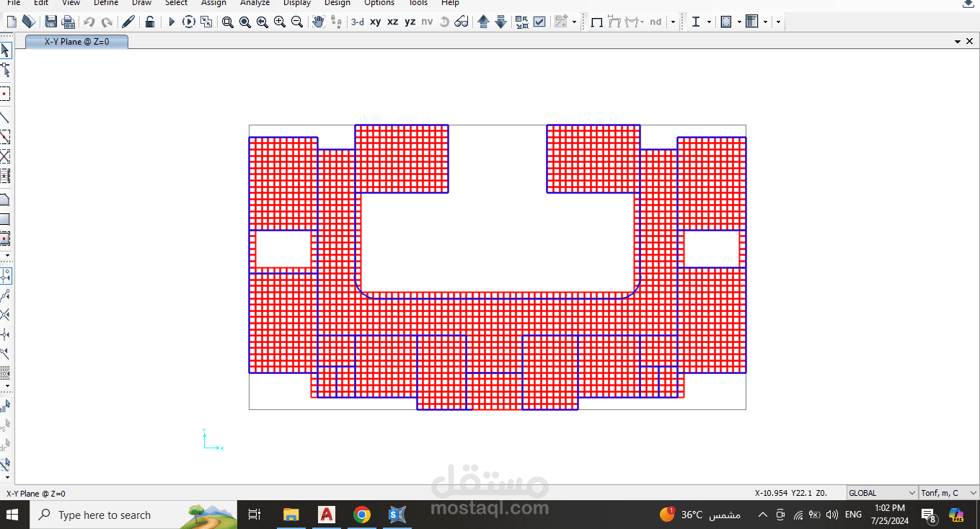Select the Pointer selection tool in sidebar
Image resolution: width=980 pixels, height=529 pixels.
(5, 50)
